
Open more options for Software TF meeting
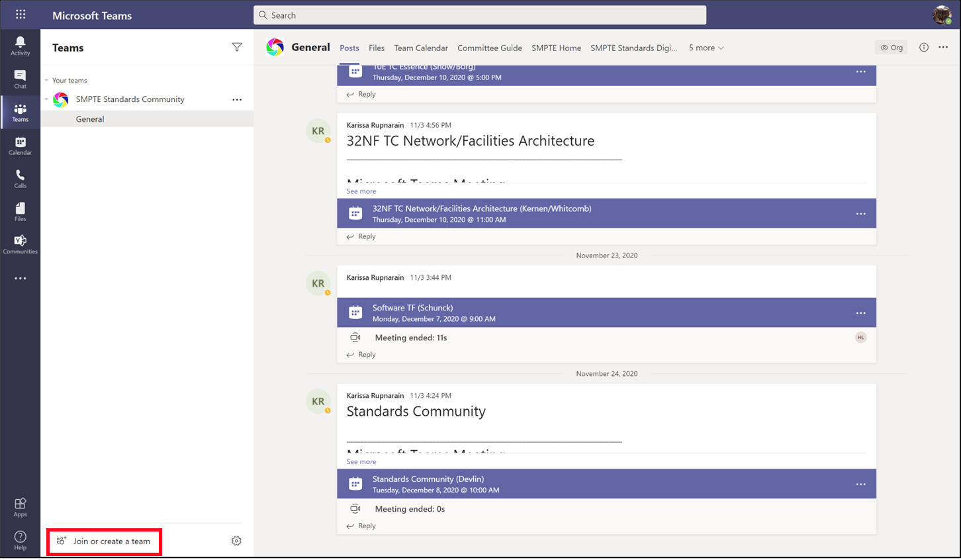point(860,313)
